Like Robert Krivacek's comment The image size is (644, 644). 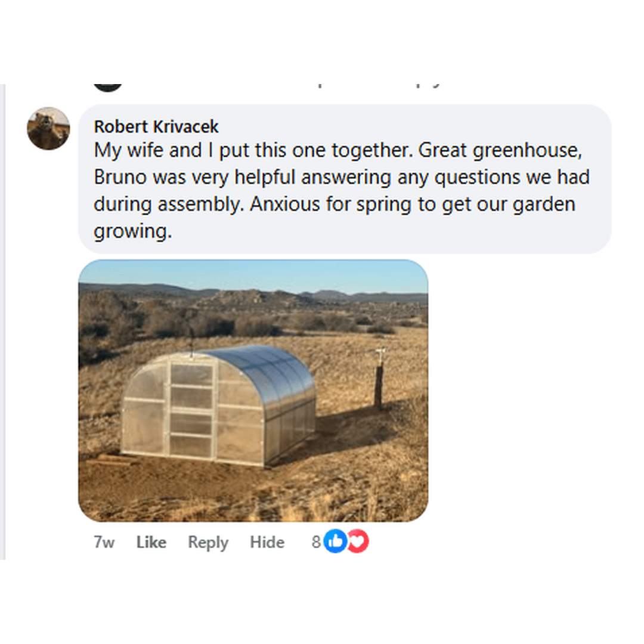coord(151,542)
